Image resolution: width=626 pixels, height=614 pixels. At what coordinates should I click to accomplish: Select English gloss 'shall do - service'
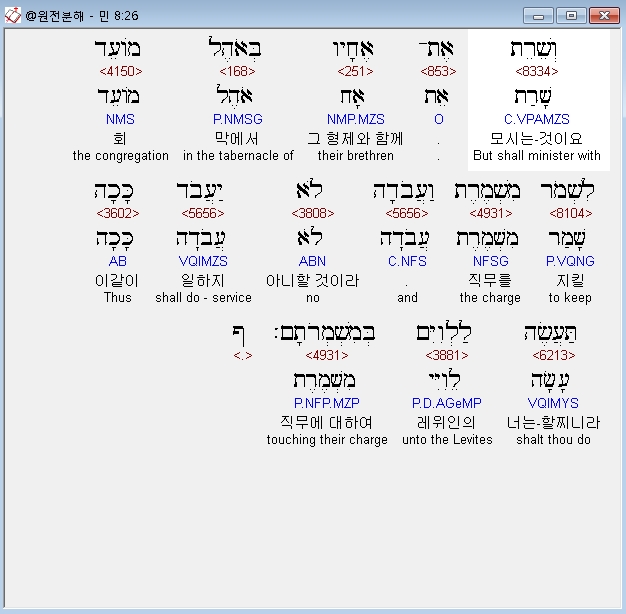click(x=203, y=297)
